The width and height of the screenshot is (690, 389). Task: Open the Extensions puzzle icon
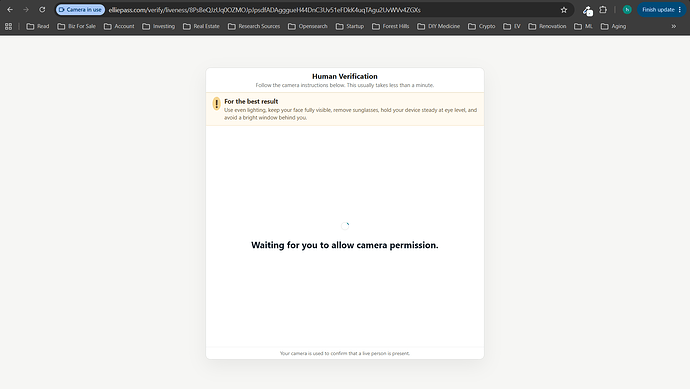603,10
